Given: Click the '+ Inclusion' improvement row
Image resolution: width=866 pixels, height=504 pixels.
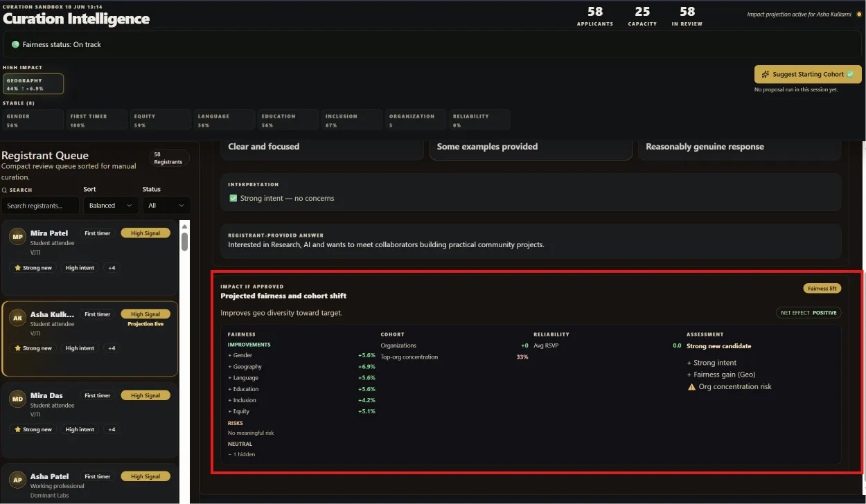Looking at the screenshot, I should pos(301,400).
